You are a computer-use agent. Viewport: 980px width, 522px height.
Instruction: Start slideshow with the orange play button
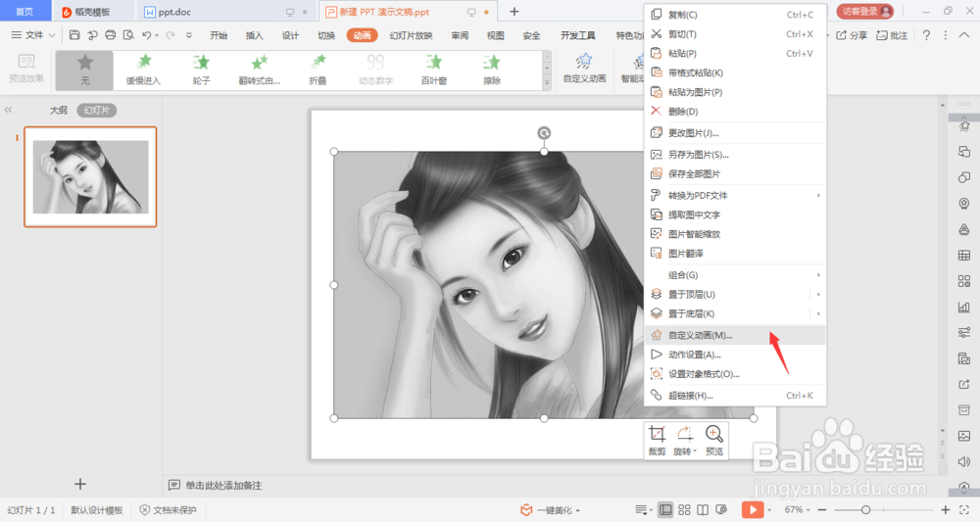[x=753, y=509]
